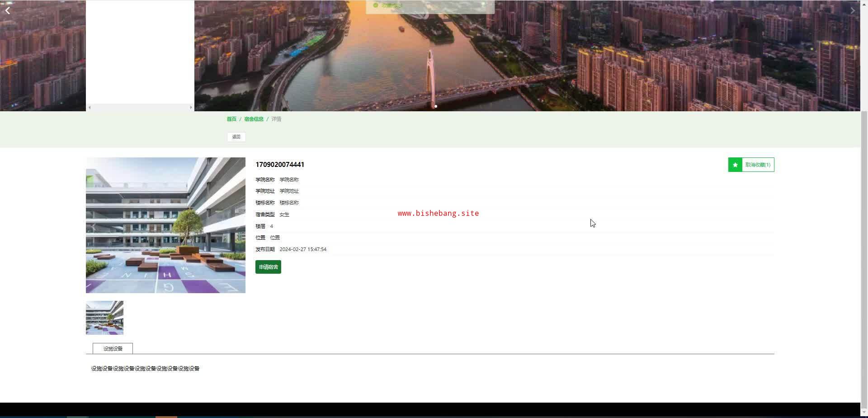Click the floor value 4
This screenshot has width=868, height=418.
(272, 226)
